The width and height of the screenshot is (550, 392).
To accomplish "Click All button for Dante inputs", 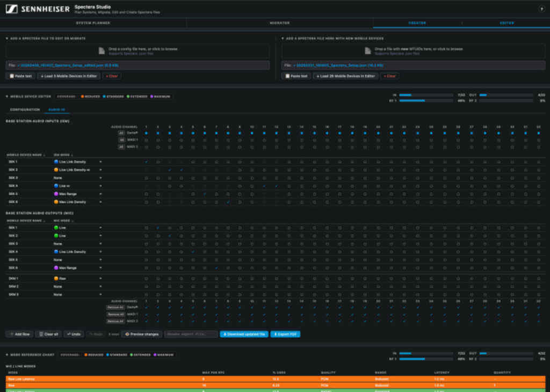I will [121, 133].
